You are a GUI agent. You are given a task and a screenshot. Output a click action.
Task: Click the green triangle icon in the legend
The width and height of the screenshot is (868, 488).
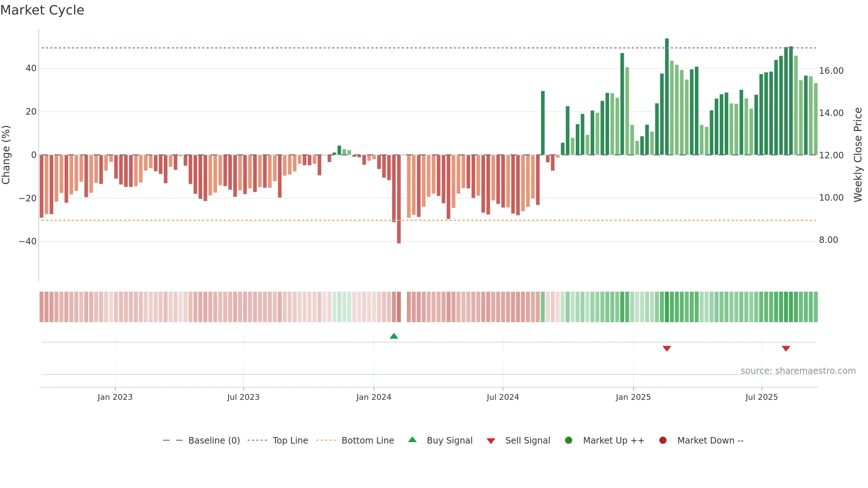click(x=412, y=440)
